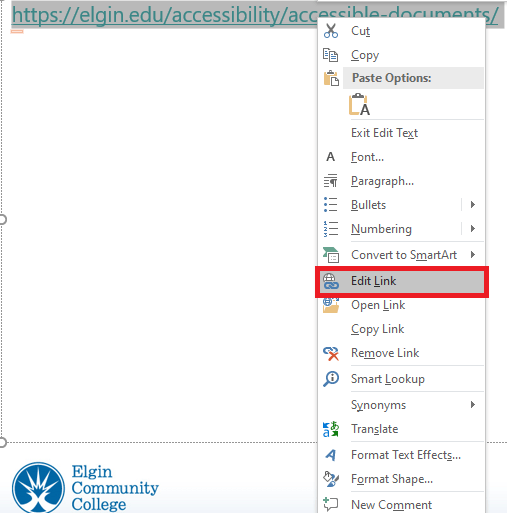The image size is (507, 513).
Task: Click the Elgin Community College logo
Action: pos(85,487)
